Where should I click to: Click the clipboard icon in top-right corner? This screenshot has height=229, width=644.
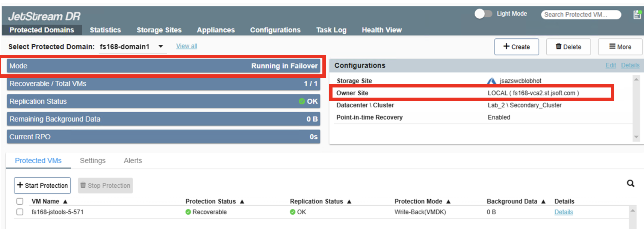637,15
